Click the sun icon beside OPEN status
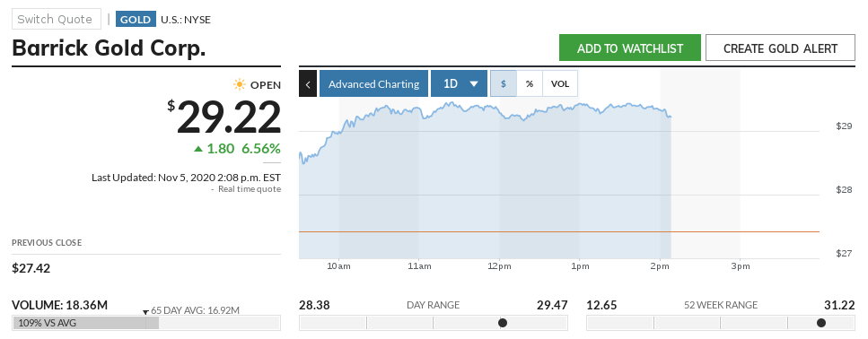Image resolution: width=868 pixels, height=339 pixels. [239, 84]
